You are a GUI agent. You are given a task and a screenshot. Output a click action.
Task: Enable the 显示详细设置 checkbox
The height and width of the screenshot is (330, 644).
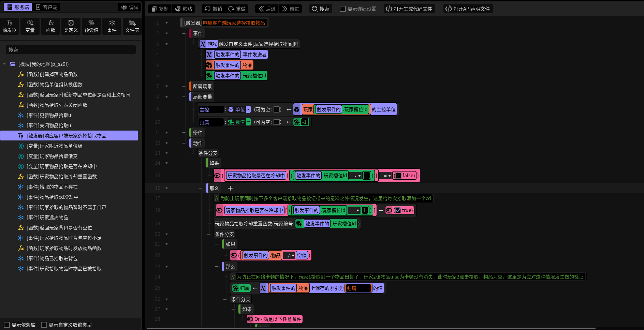343,9
